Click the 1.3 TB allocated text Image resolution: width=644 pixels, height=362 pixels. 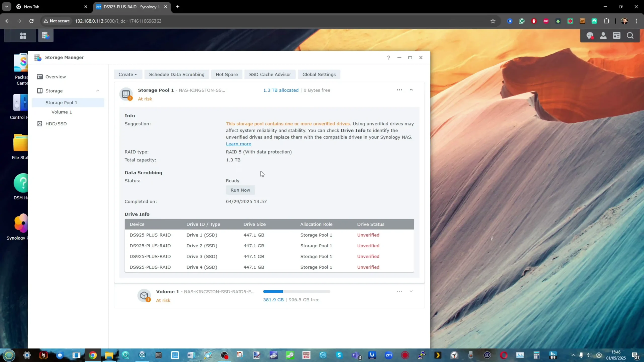pyautogui.click(x=281, y=90)
